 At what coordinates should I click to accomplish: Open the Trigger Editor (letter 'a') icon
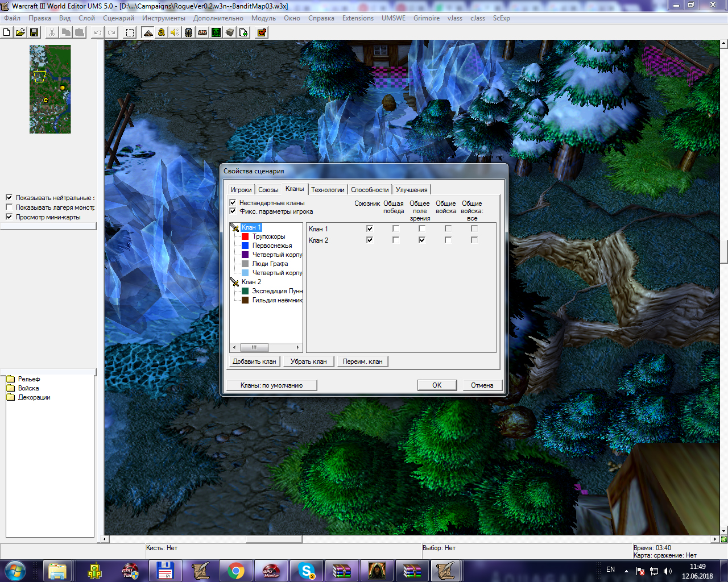(162, 32)
